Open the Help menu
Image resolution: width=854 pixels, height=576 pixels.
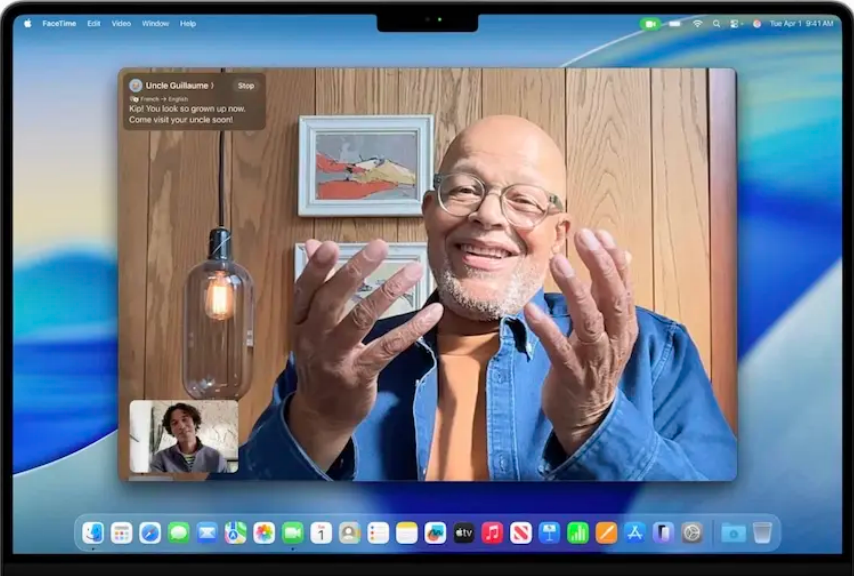coord(188,23)
